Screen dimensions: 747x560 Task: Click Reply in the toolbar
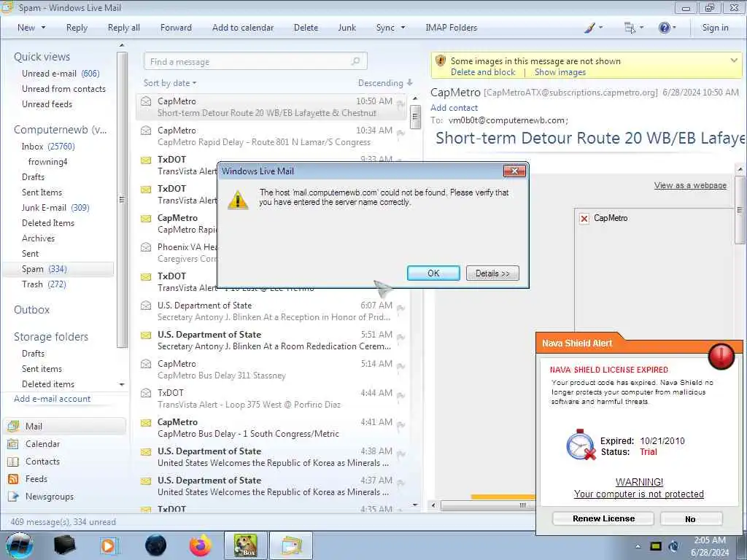[x=77, y=28]
